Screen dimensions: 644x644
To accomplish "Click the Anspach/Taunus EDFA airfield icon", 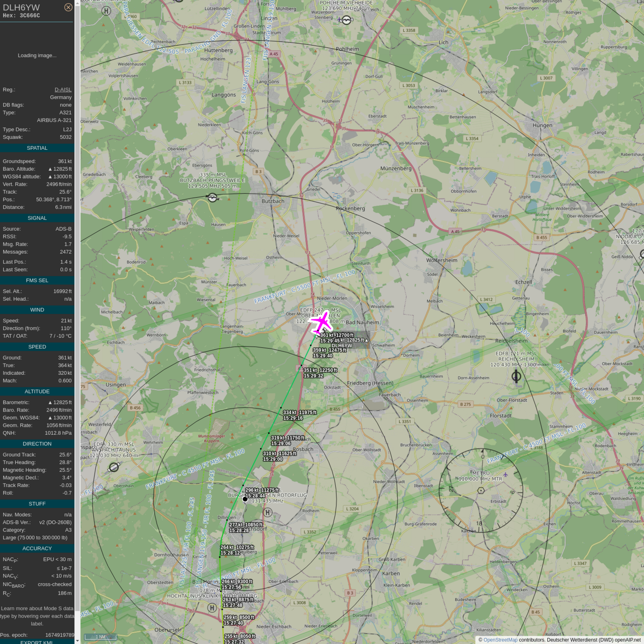I will click(114, 467).
